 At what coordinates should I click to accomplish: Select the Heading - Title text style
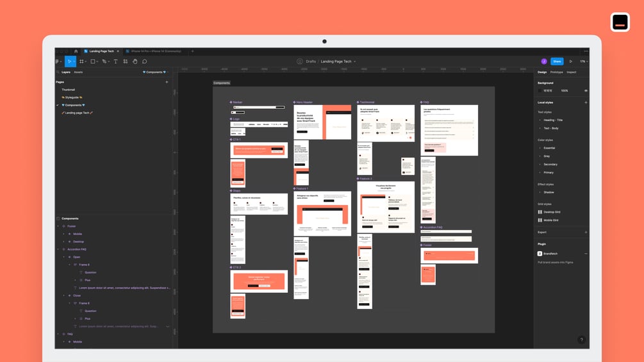553,120
